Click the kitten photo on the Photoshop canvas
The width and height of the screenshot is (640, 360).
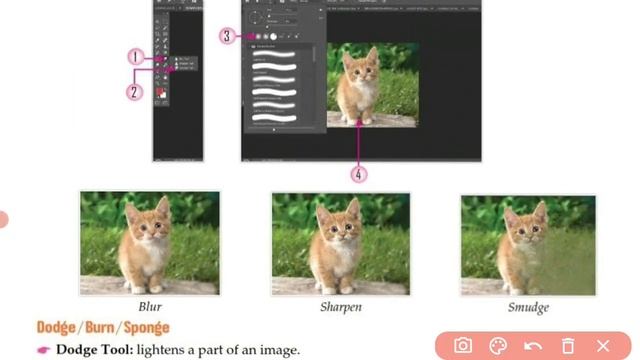click(373, 85)
